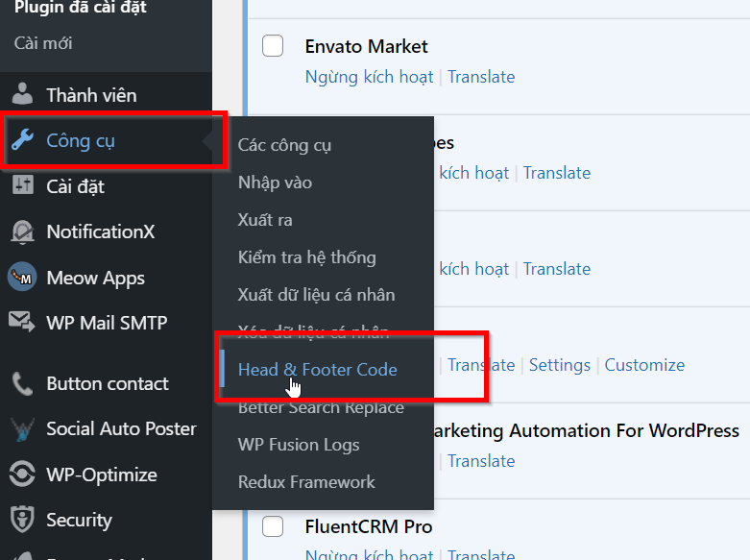Screen dimensions: 750x560
Task: Click the Envato Market plugin title
Action: point(367,46)
